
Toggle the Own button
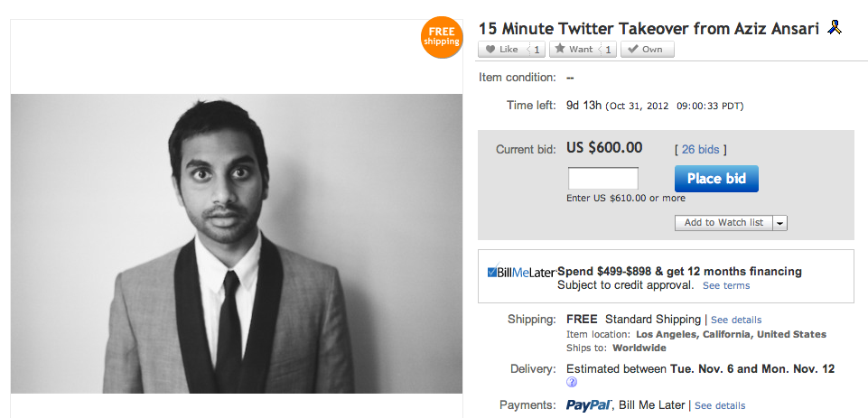click(x=647, y=50)
